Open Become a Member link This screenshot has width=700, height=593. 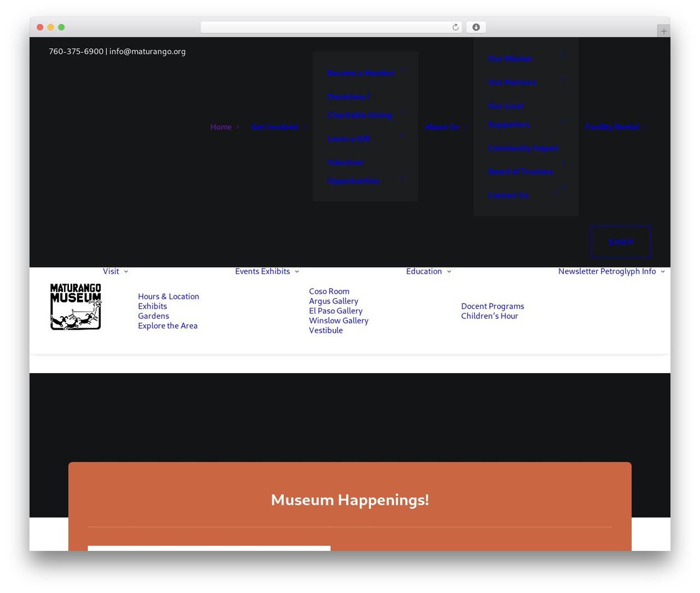pyautogui.click(x=361, y=73)
